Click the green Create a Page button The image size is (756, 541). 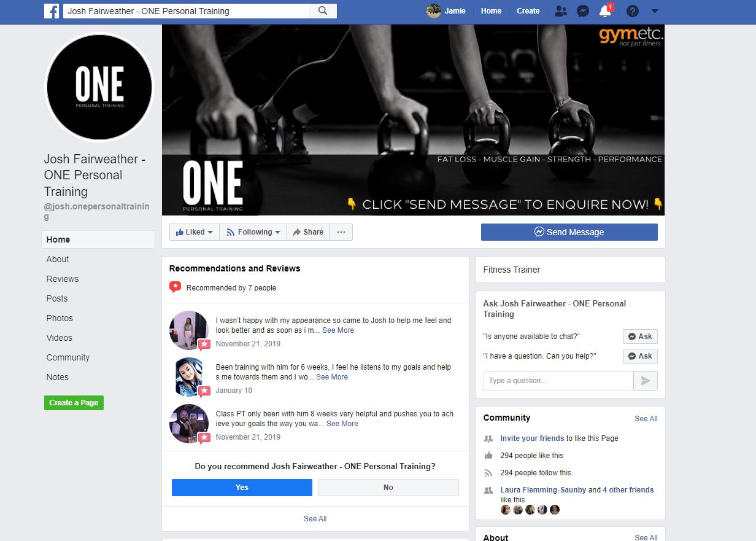[x=74, y=403]
